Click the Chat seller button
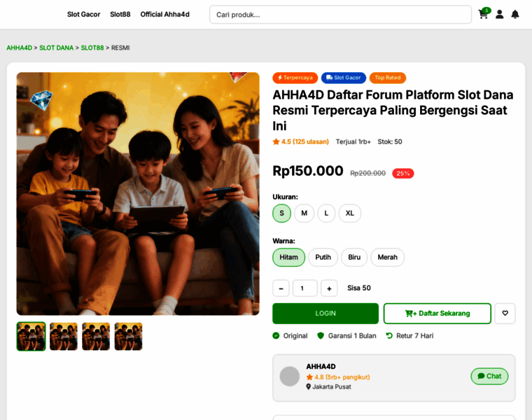532x420 pixels. 489,376
